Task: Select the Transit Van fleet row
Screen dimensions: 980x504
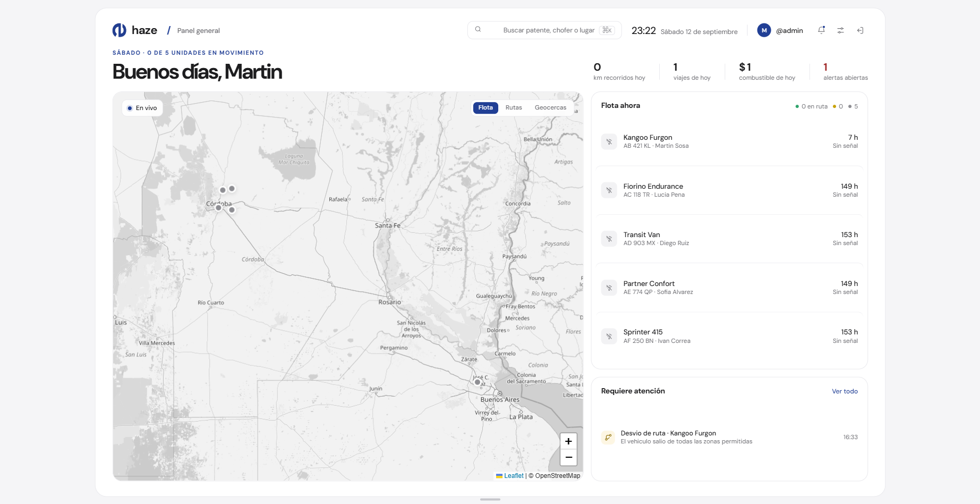Action: (729, 239)
